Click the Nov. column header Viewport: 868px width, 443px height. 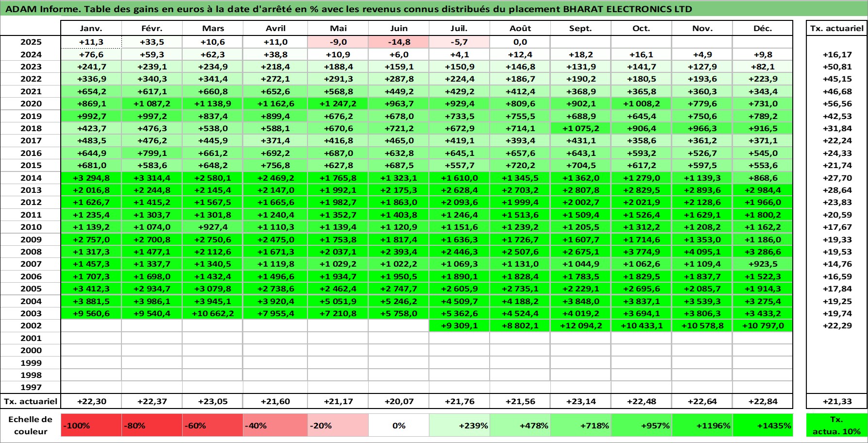click(x=702, y=28)
